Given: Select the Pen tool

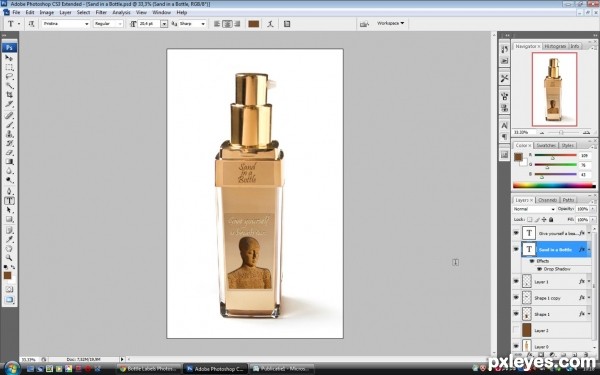Looking at the screenshot, I should pyautogui.click(x=9, y=191).
